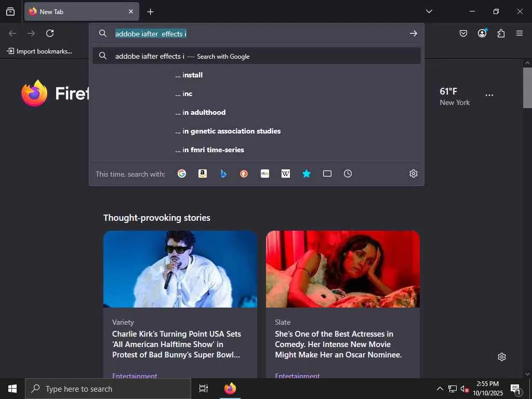
Task: Choose the '... inc' suggestion
Action: 257,94
